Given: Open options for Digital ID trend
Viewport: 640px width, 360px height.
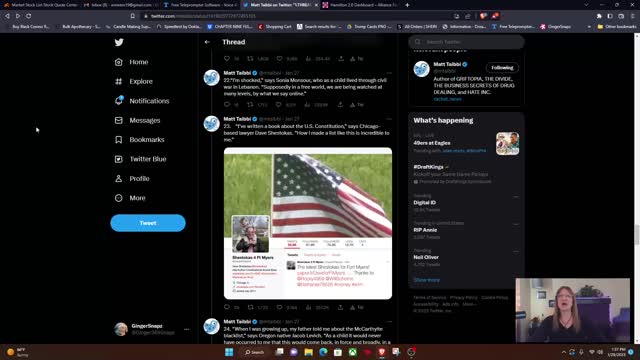Looking at the screenshot, I should (516, 197).
